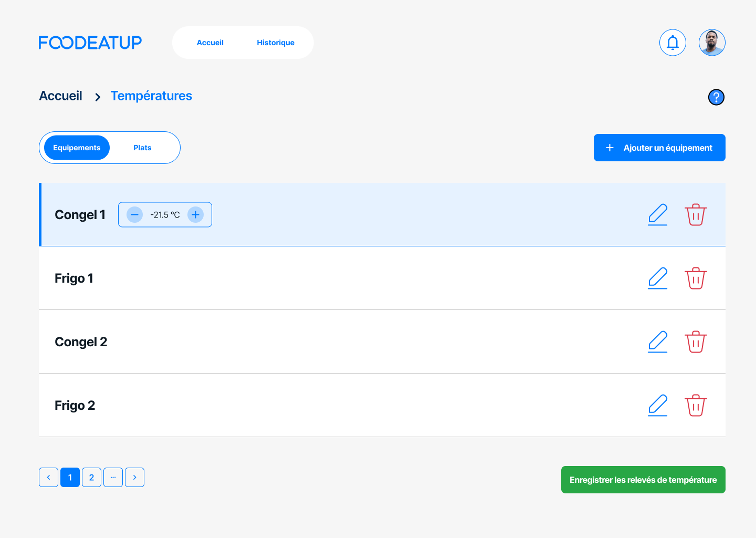Delete the Congel 2 equipment
The width and height of the screenshot is (756, 538).
point(696,342)
